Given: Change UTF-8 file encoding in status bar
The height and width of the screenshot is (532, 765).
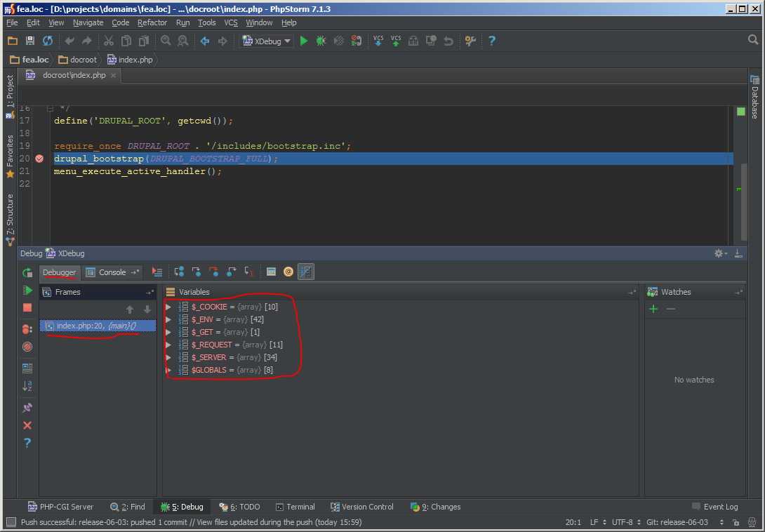Looking at the screenshot, I should (627, 522).
